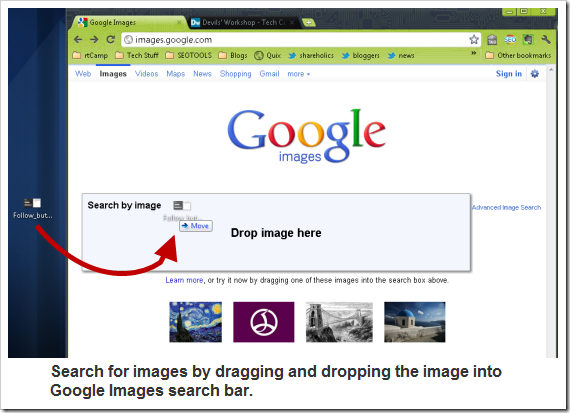
Task: Go to Google Maps
Action: coord(176,74)
